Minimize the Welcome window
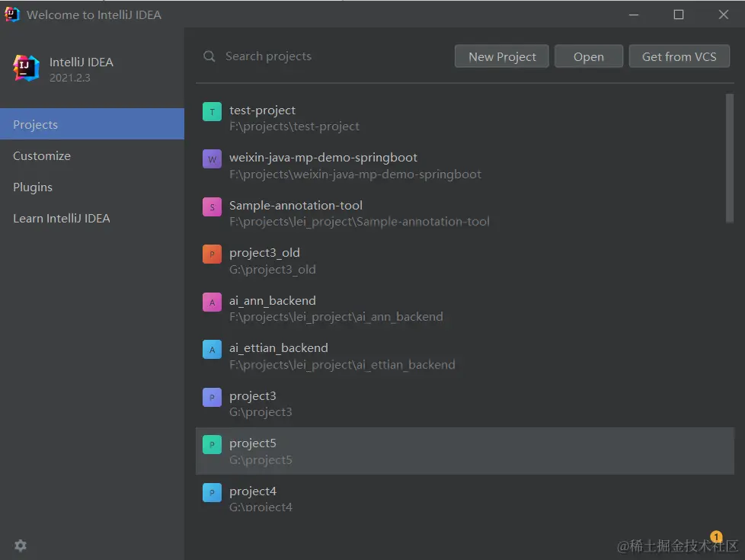Viewport: 745px width, 560px height. (633, 14)
